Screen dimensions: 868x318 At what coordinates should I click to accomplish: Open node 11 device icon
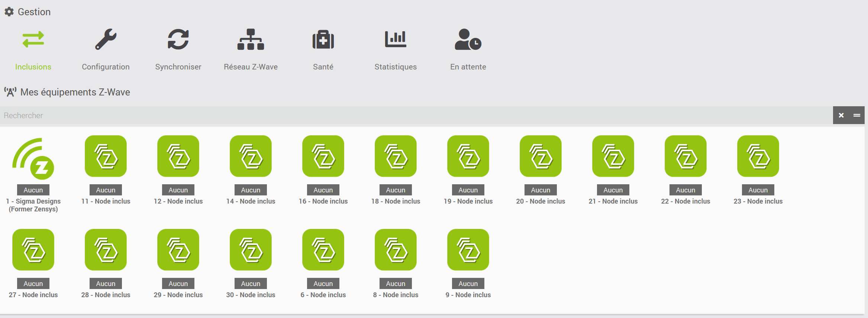[x=106, y=156]
